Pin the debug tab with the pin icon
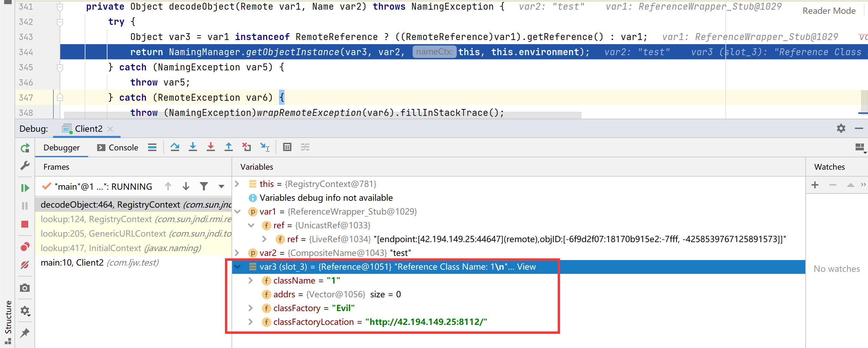Screen dimensions: 868x348 tap(25, 333)
